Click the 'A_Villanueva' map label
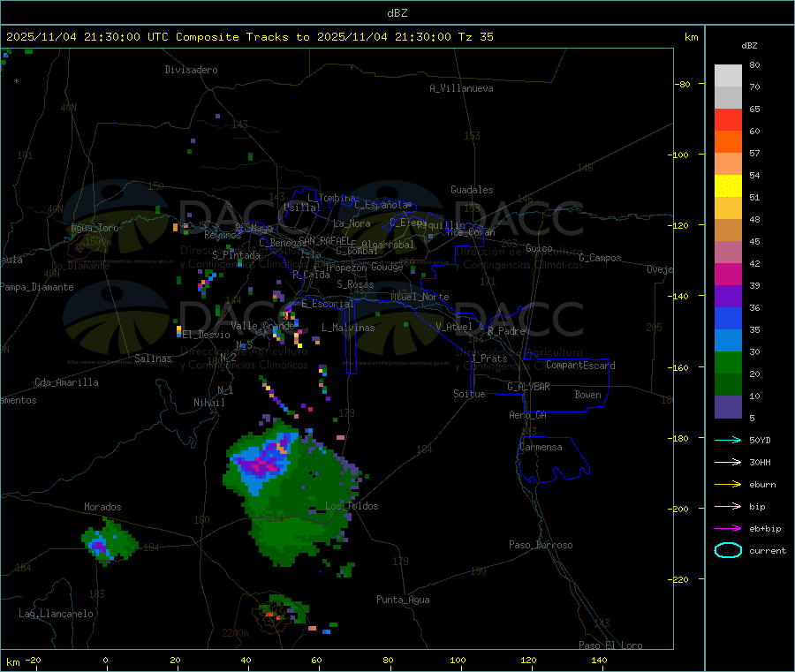Viewport: 795px width, 672px height. point(461,88)
